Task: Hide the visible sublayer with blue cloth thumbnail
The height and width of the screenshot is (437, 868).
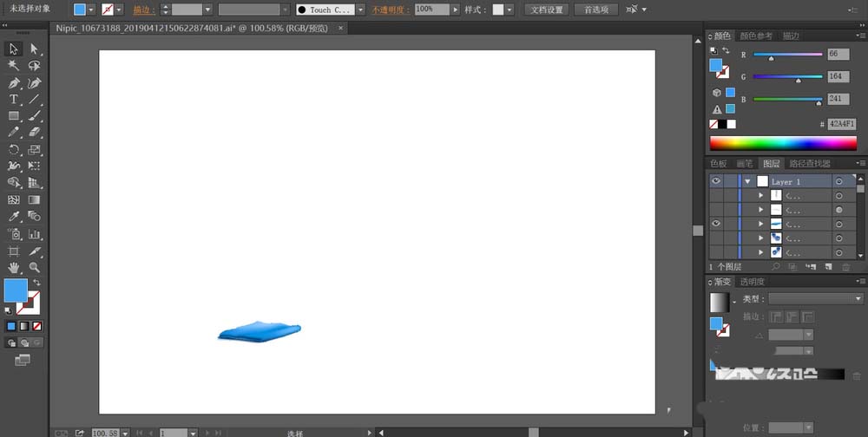Action: (x=716, y=224)
